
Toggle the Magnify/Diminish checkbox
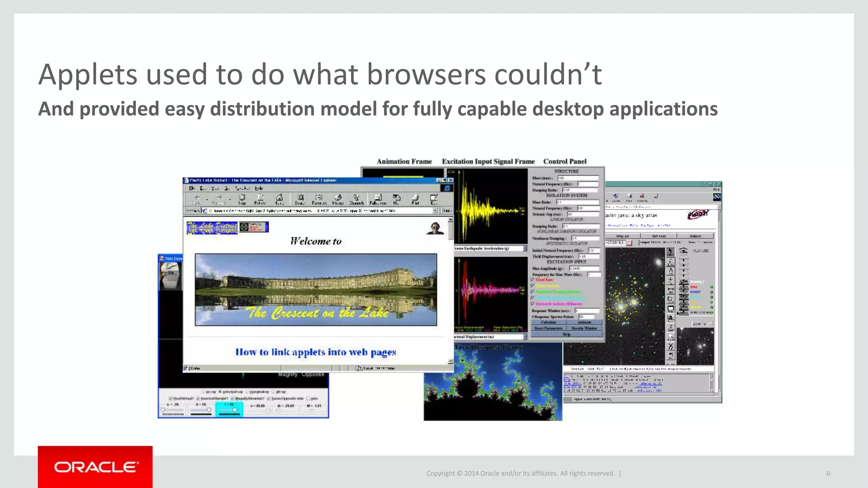tap(233, 399)
